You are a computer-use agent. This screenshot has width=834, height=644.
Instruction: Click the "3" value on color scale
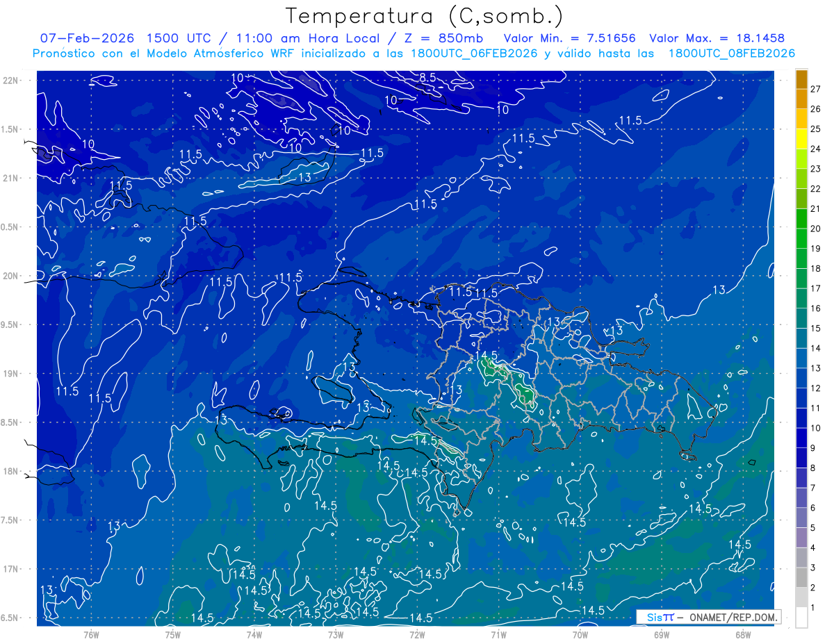813,568
